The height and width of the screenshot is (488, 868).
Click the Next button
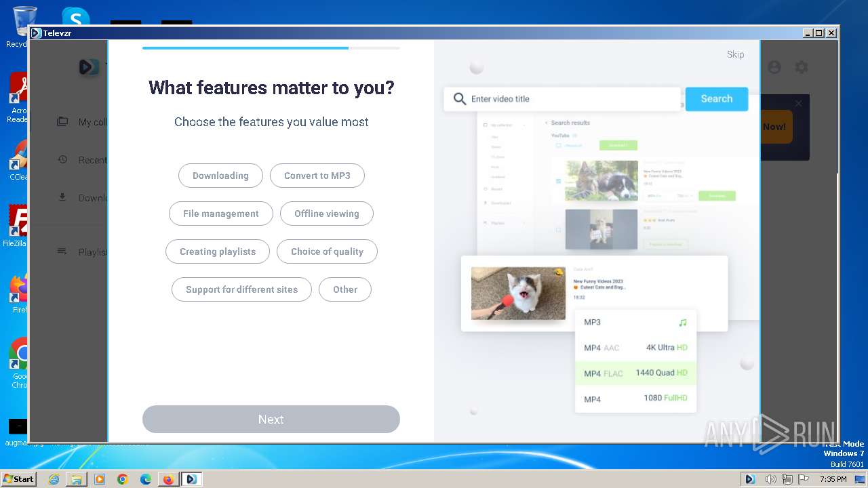tap(271, 420)
